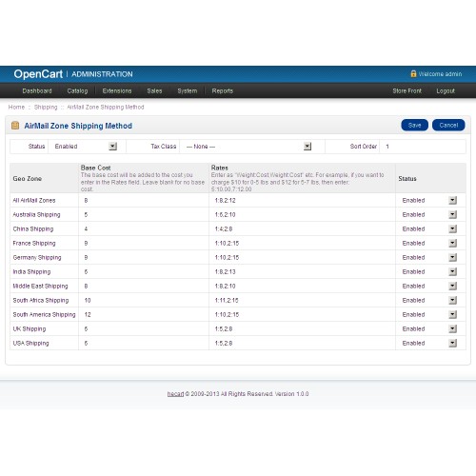
Task: Open status dropdown for India Shipping
Action: [429, 271]
